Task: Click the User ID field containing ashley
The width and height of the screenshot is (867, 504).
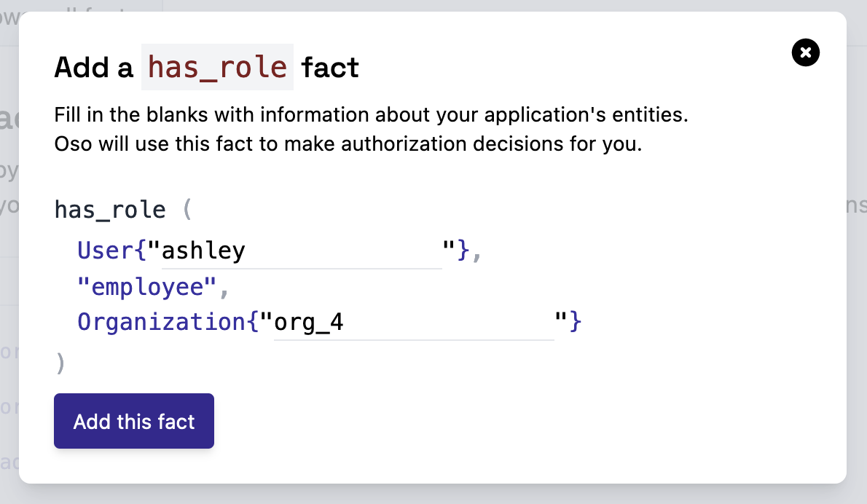Action: 301,251
